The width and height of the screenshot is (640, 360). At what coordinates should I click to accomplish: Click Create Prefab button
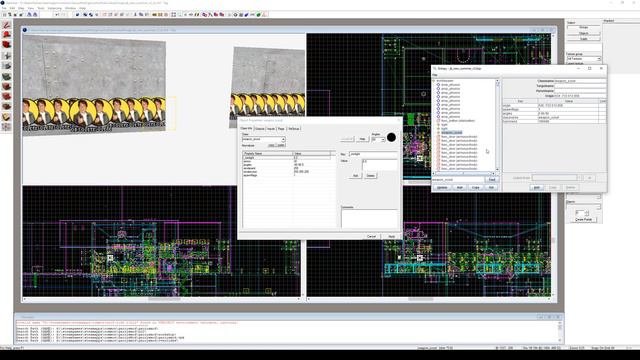coord(583,219)
